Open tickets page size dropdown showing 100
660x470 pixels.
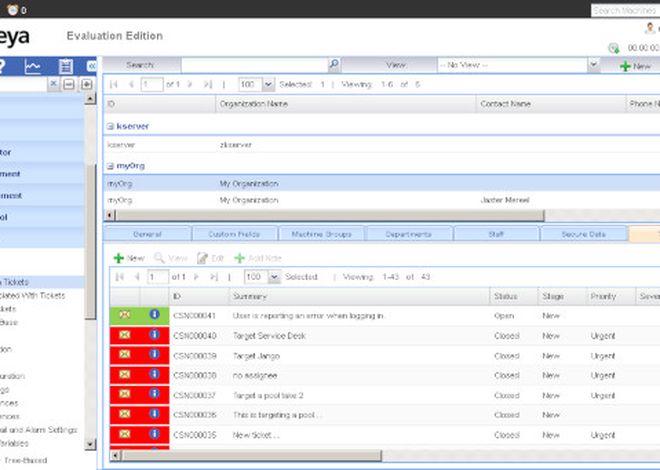pos(274,276)
